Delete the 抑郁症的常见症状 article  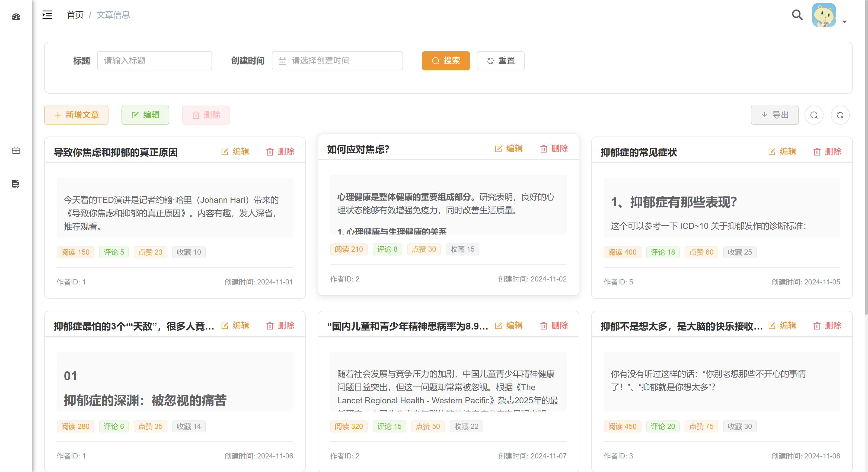[827, 152]
